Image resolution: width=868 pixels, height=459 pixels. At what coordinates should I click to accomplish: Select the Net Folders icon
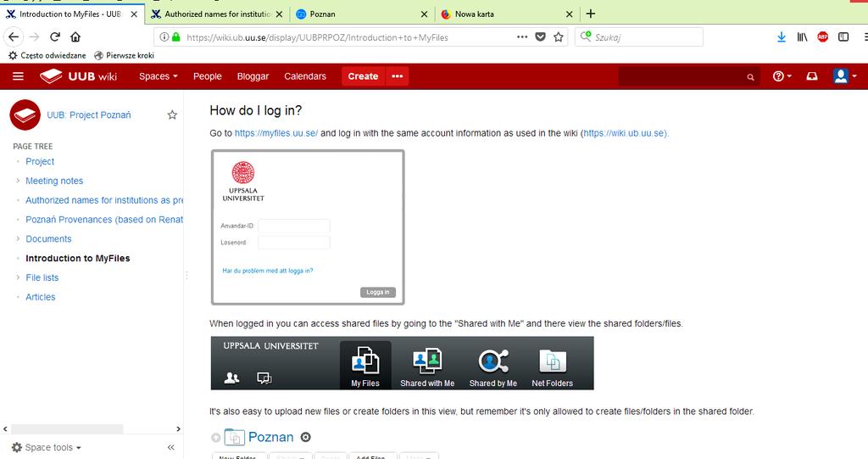point(553,366)
